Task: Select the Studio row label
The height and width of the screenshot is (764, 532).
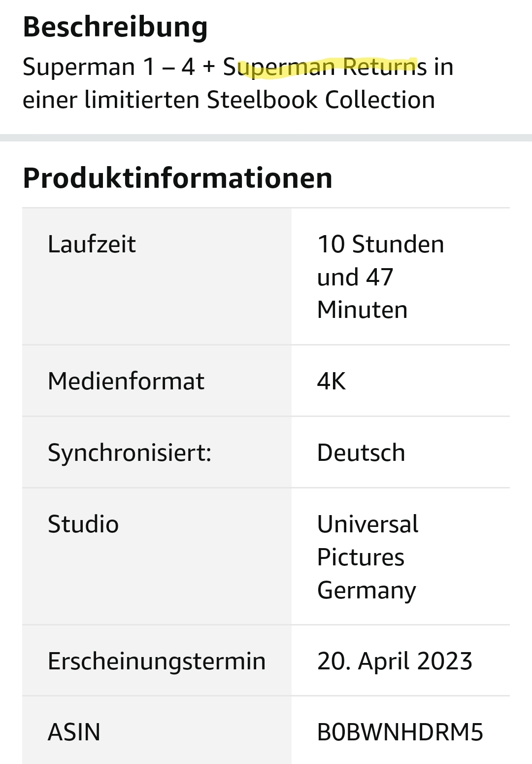Action: click(x=83, y=524)
